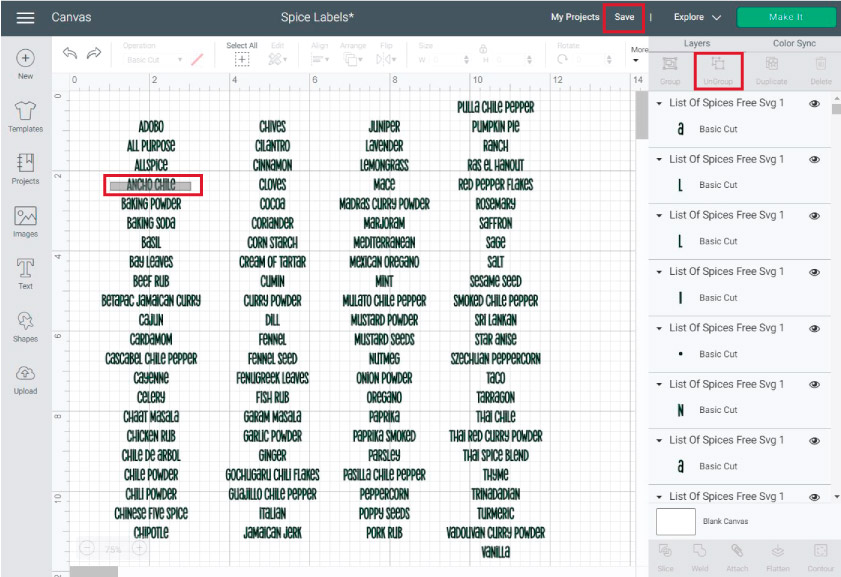Select the Text tool

(25, 269)
